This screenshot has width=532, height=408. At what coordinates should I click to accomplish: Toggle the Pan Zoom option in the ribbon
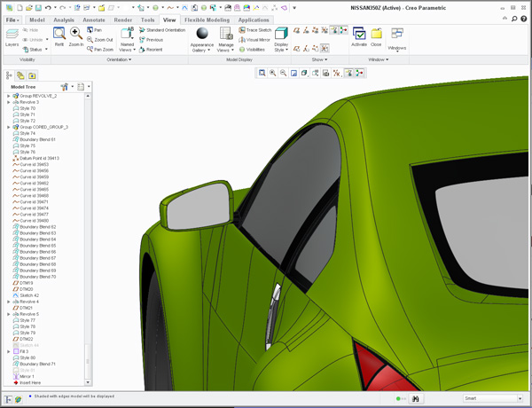click(x=99, y=50)
